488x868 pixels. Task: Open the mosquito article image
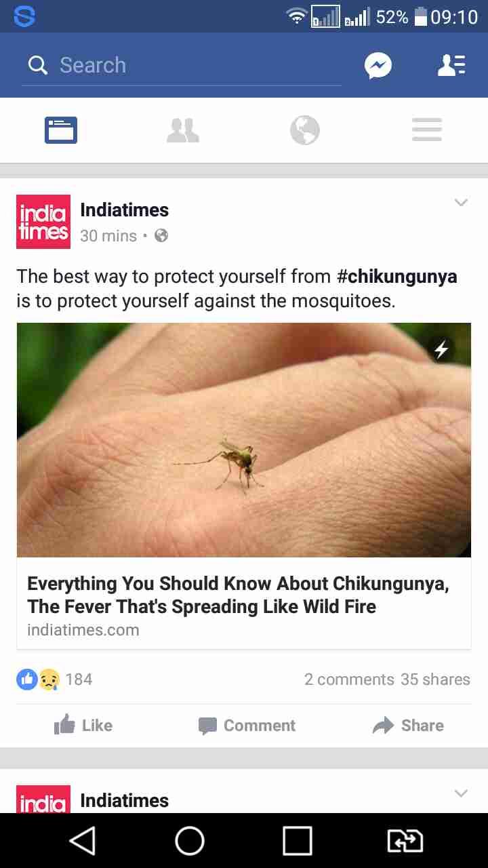244,440
